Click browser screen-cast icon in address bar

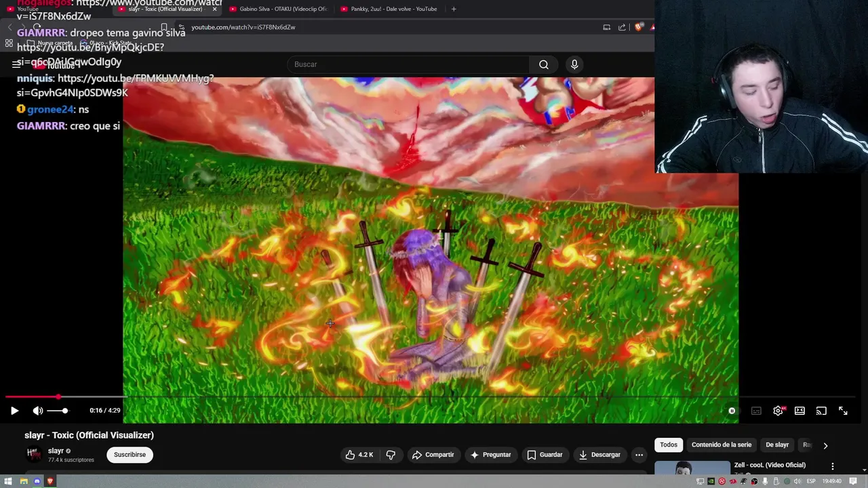(x=607, y=27)
